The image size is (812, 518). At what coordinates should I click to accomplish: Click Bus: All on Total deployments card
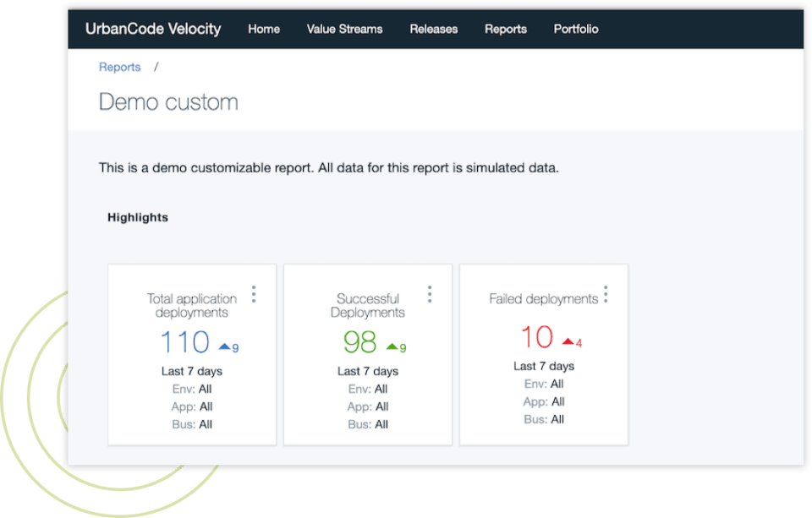click(x=192, y=424)
